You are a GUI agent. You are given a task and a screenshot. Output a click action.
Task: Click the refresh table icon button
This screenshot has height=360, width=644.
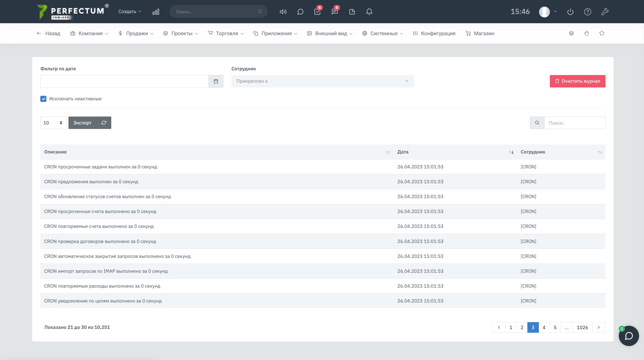coord(104,123)
